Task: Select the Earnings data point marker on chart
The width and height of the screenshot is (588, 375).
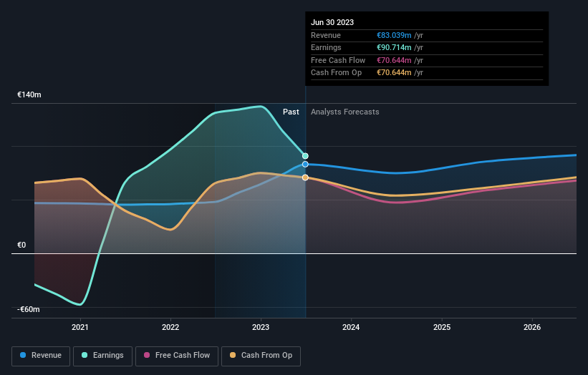Action: tap(305, 156)
